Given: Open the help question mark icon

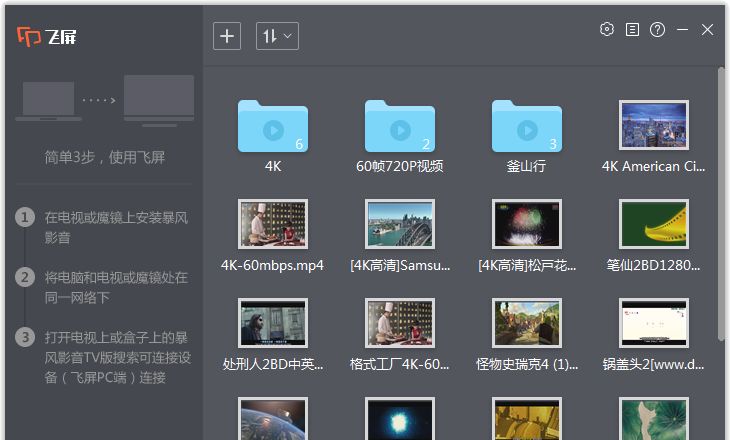Looking at the screenshot, I should click(657, 30).
